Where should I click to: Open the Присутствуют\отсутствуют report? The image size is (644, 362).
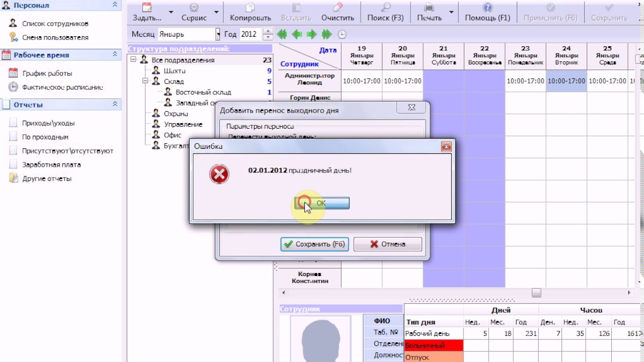[x=68, y=151]
